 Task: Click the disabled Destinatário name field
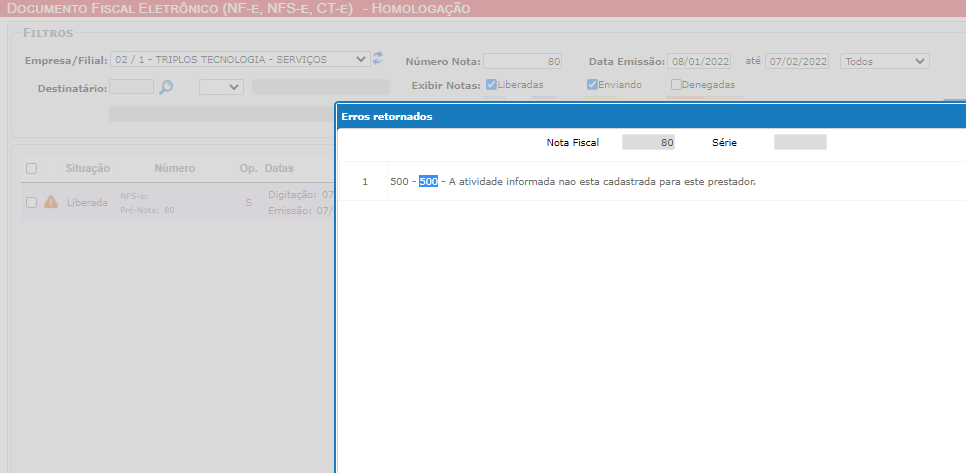pos(321,87)
